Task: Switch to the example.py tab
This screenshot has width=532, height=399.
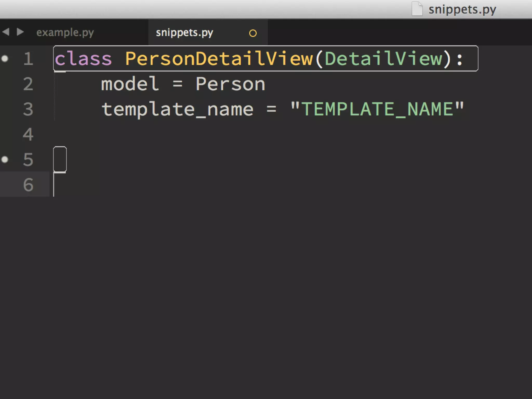Action: pos(65,33)
